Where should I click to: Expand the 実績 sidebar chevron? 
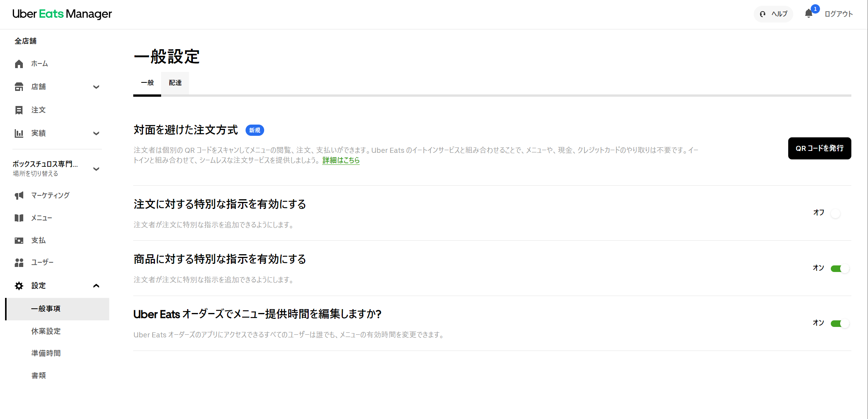(96, 133)
